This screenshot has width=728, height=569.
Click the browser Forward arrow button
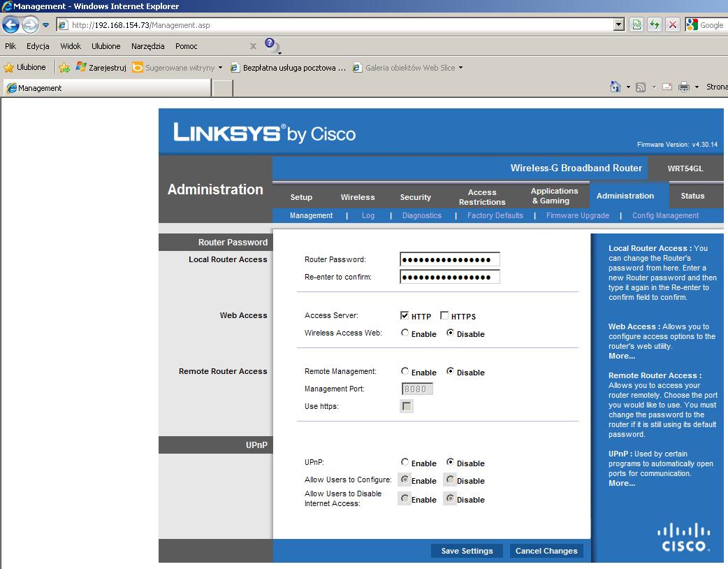30,24
